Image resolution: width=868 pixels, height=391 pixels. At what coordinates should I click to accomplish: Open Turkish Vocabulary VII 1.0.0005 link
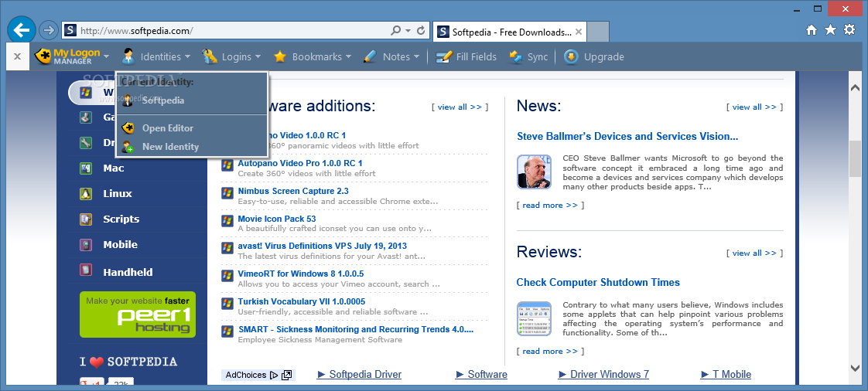302,301
